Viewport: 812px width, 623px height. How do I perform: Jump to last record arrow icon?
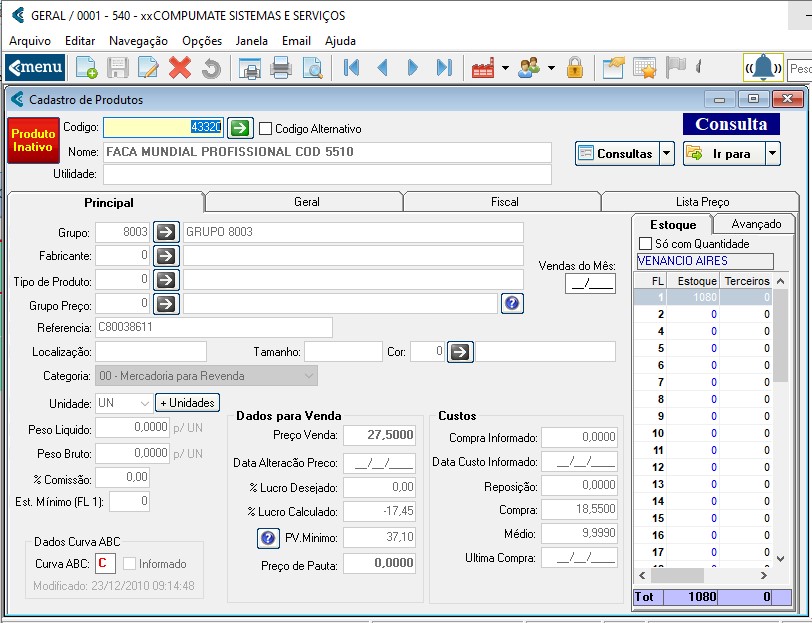click(x=444, y=68)
